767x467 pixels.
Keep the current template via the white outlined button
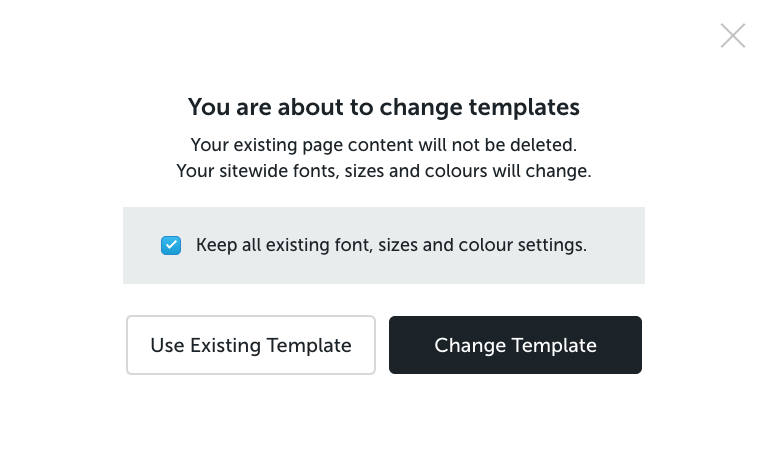click(x=251, y=345)
